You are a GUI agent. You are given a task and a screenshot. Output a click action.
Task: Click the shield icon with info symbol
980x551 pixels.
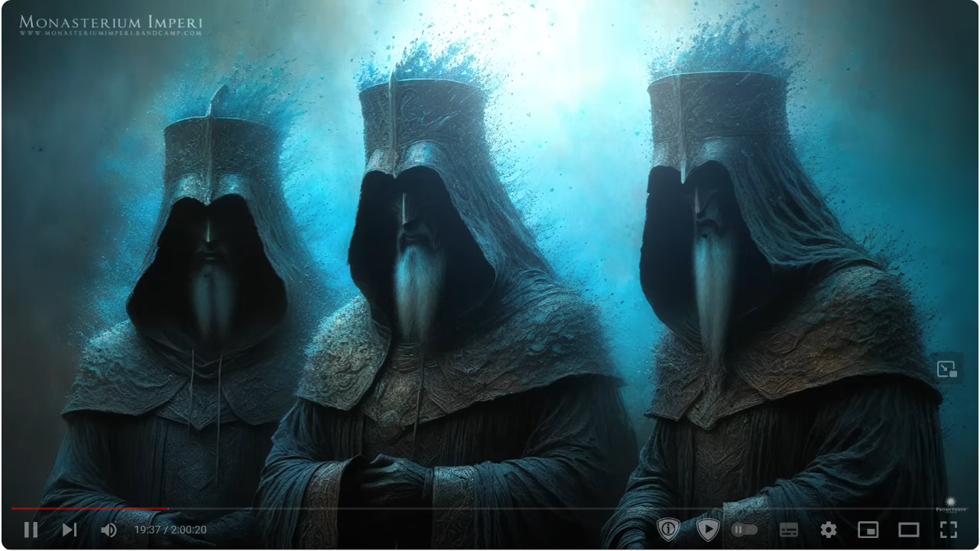pyautogui.click(x=669, y=530)
